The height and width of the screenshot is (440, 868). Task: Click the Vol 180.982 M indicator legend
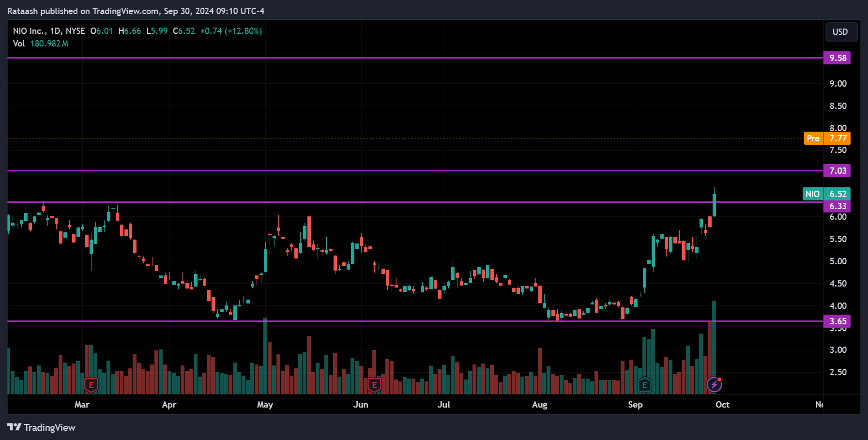(41, 44)
